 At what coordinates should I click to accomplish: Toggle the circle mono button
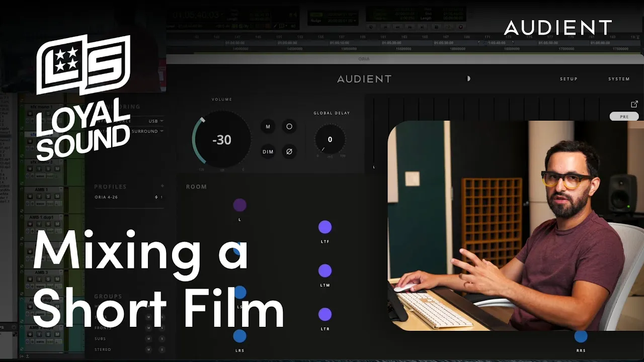289,127
